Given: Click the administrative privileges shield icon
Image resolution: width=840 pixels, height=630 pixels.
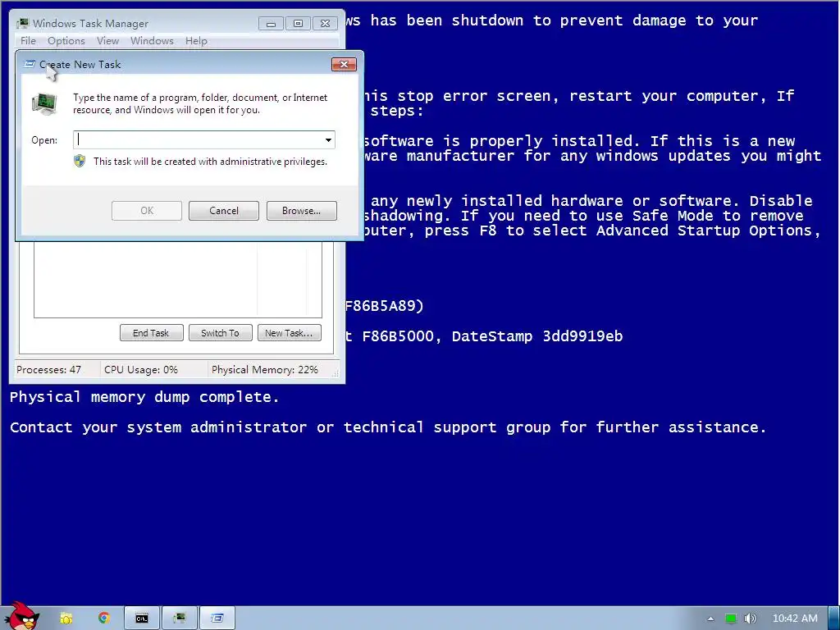Looking at the screenshot, I should pyautogui.click(x=80, y=162).
